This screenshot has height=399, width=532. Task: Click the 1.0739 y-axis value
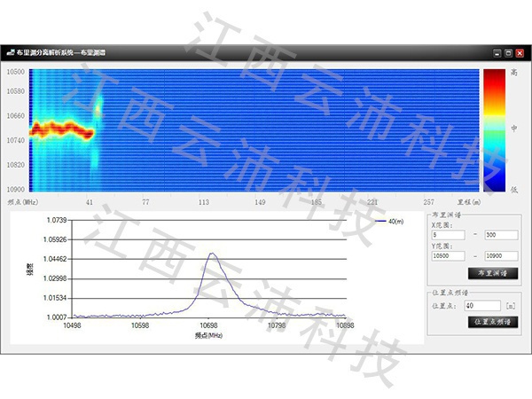pyautogui.click(x=57, y=221)
